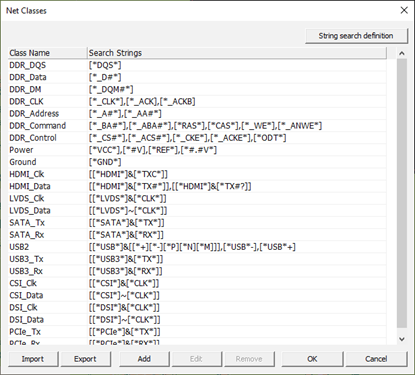415x375 pixels.
Task: Click the [*DQS*] search string
Action: pos(105,65)
